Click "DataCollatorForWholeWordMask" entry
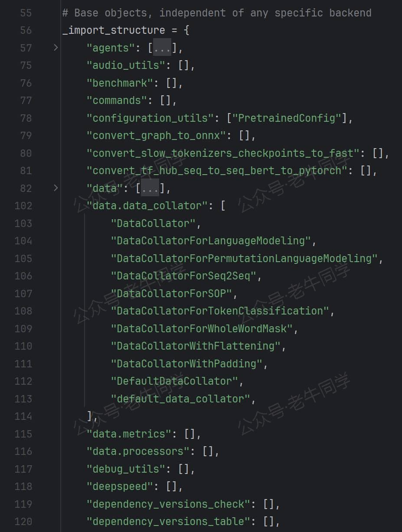This screenshot has width=402, height=532. coord(202,328)
